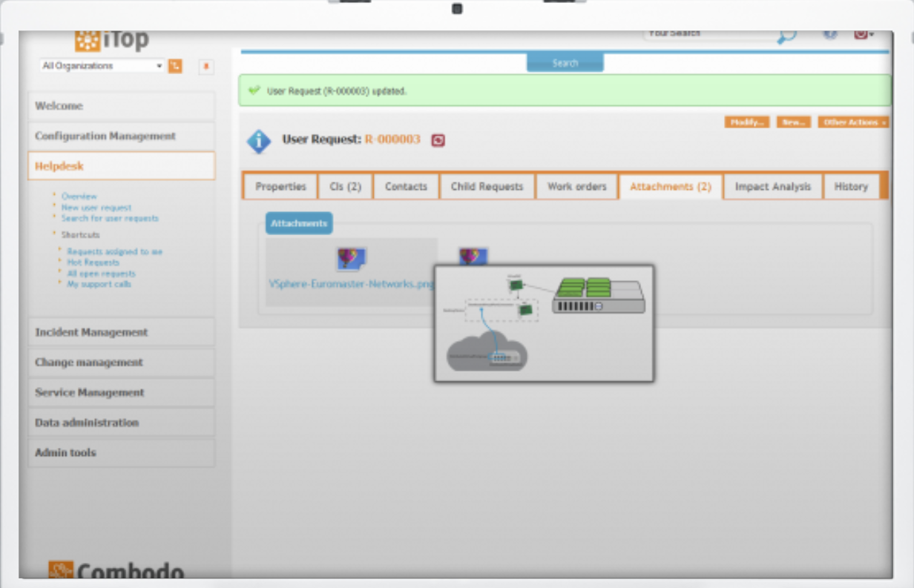This screenshot has height=588, width=914.
Task: Expand the user menu dropdown arrow
Action: click(x=872, y=34)
